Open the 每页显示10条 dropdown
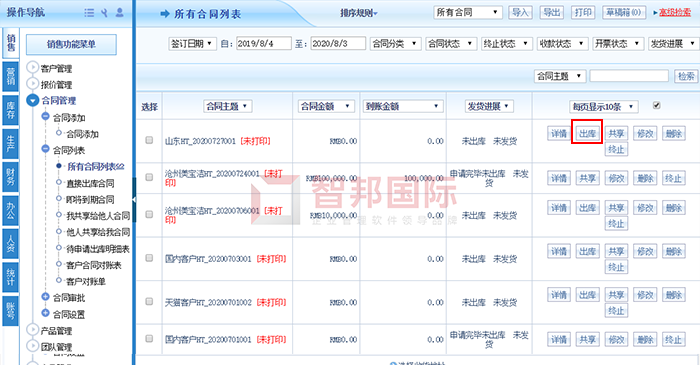Viewport: 700px width, 365px height. 604,106
